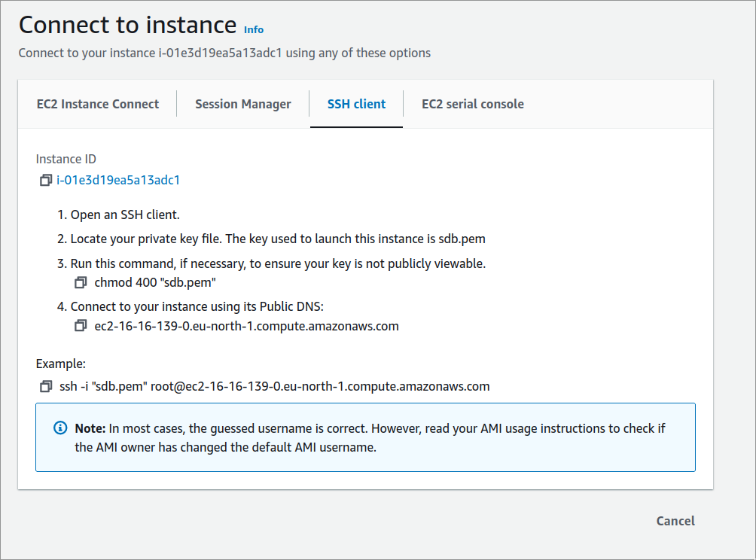The image size is (756, 560).
Task: Click the ec2-16-16-139-0 Public DNS text in step 4
Action: (x=246, y=326)
